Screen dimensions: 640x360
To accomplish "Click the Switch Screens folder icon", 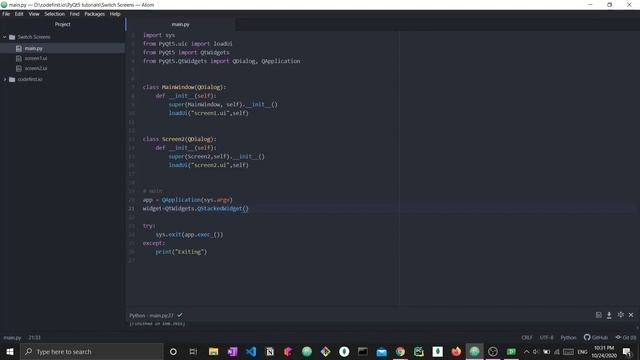I will coord(12,37).
